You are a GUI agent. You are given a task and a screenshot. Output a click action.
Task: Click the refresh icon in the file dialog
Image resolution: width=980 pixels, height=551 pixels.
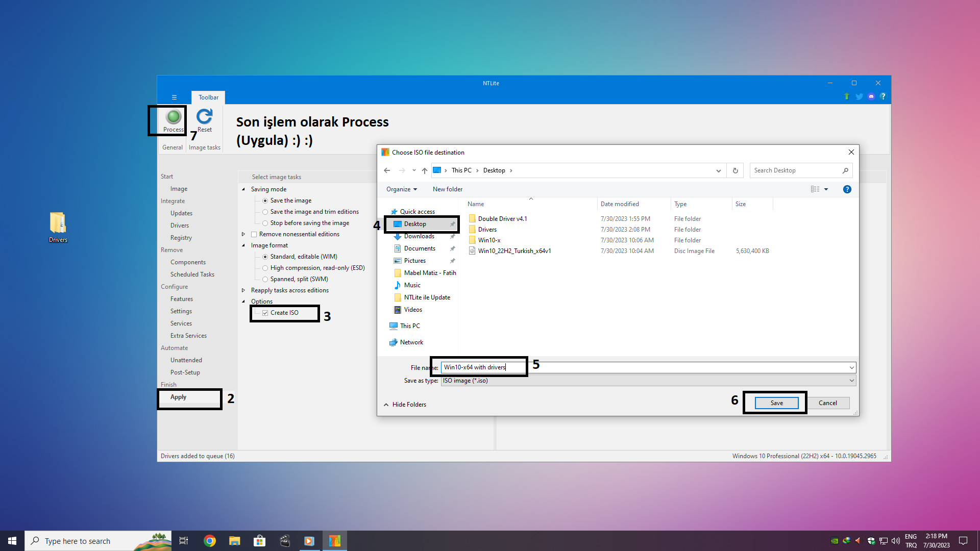(x=735, y=170)
